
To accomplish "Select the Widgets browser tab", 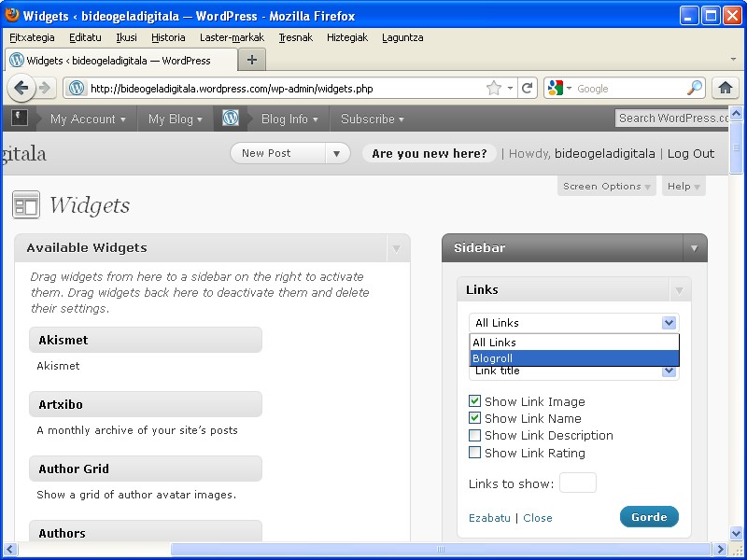I will (x=121, y=61).
